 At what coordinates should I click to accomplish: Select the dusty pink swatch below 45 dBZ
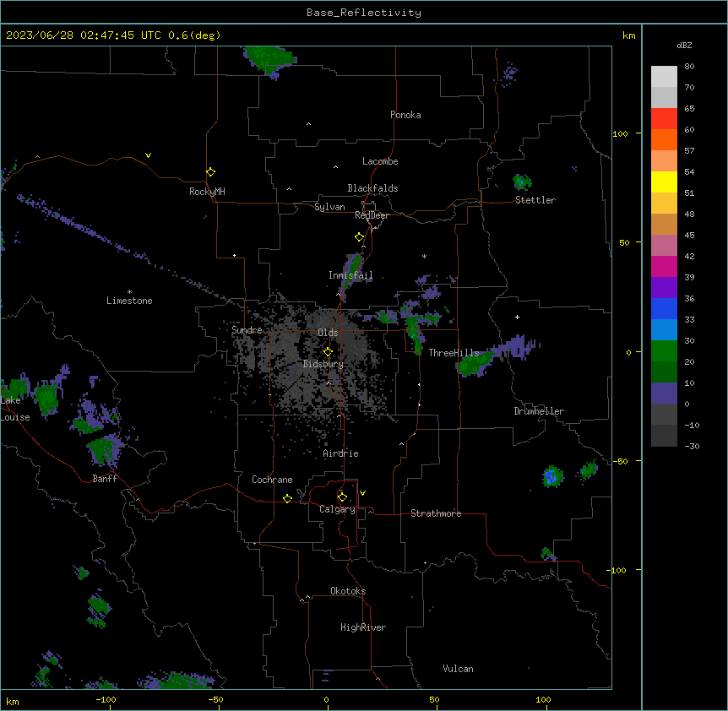click(664, 245)
